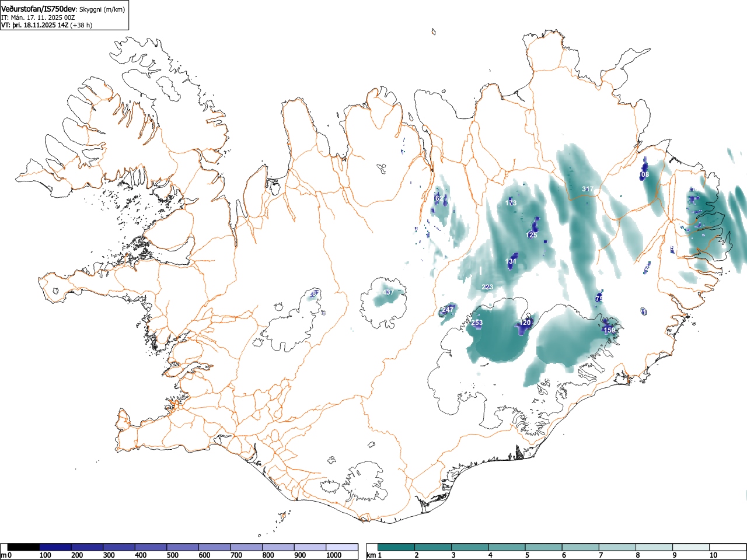This screenshot has width=747, height=560.
Task: Select the 'IT: Mán. 17. 11. 2025 00Z' line
Action: [38, 17]
